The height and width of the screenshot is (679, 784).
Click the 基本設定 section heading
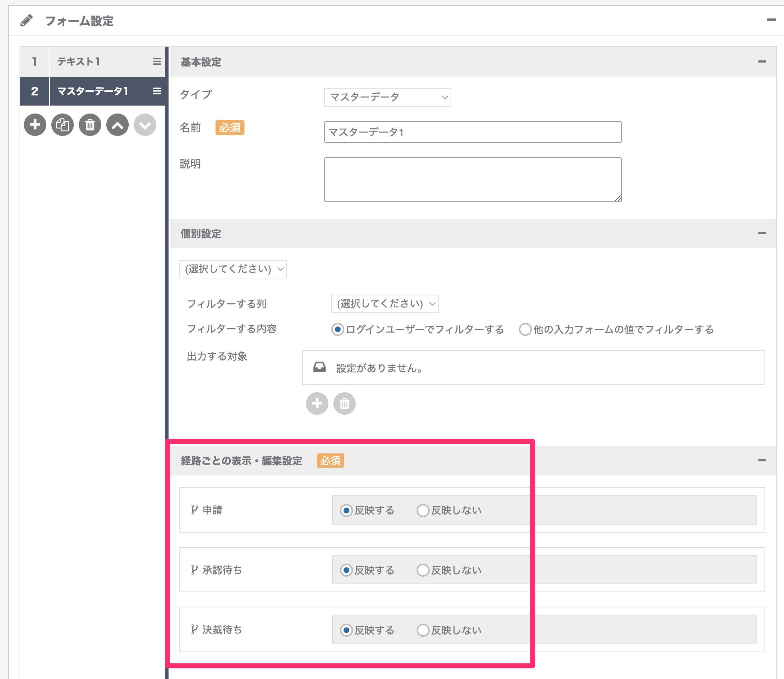tap(201, 62)
